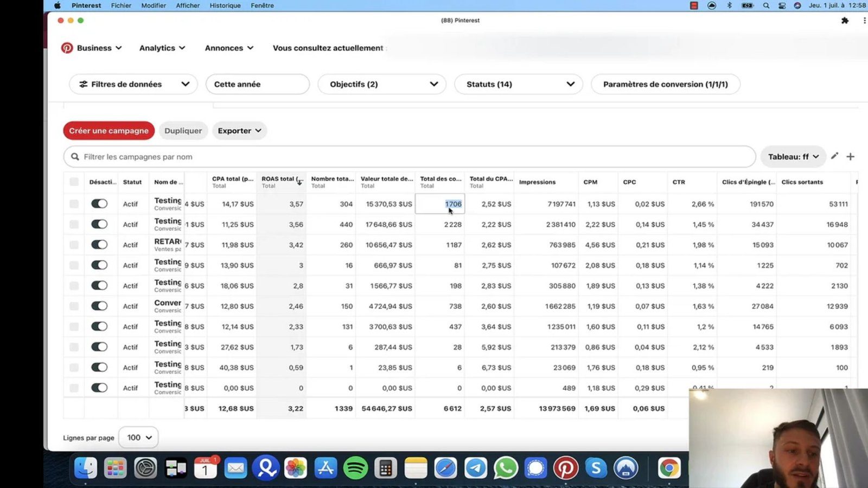Toggle off campaign with ROAS 3,57
This screenshot has height=488, width=868.
coord(99,204)
